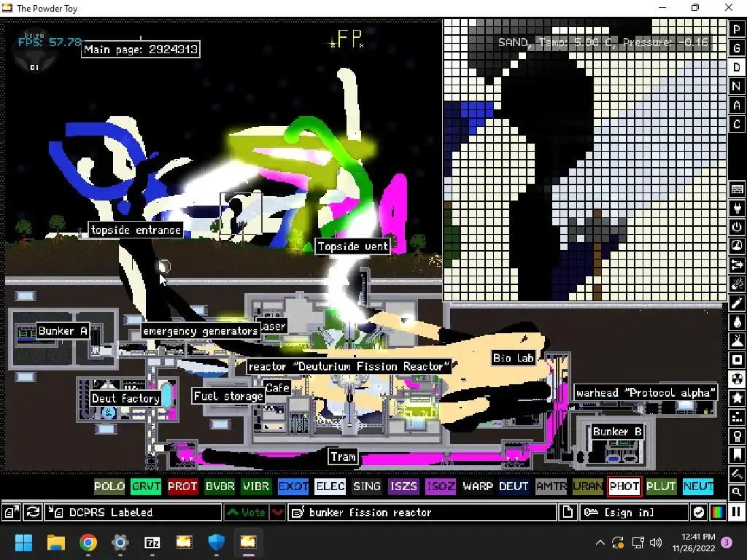Viewport: 747px width, 560px height.
Task: Vote down the save with red arrow
Action: (x=278, y=513)
